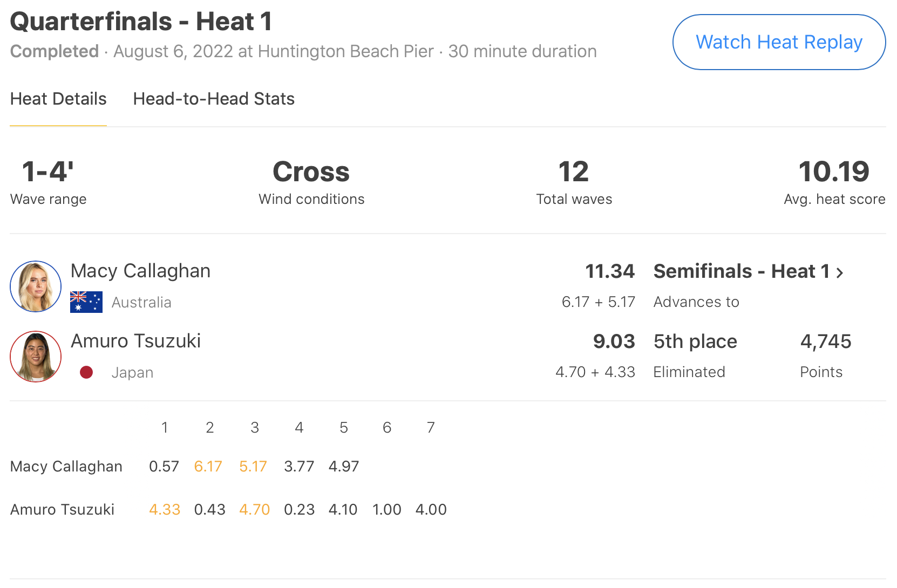Click Amuro Tsuzuki's 9.03 heat total

[x=614, y=341]
